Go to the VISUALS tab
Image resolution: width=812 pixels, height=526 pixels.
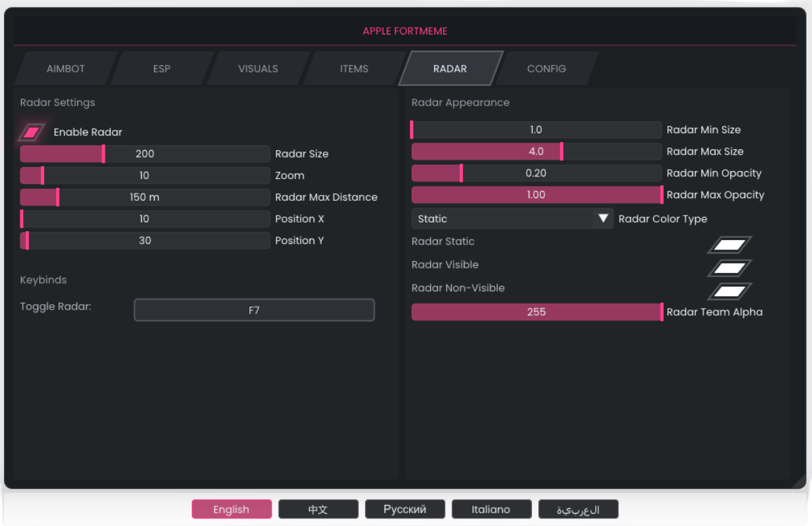coord(258,69)
